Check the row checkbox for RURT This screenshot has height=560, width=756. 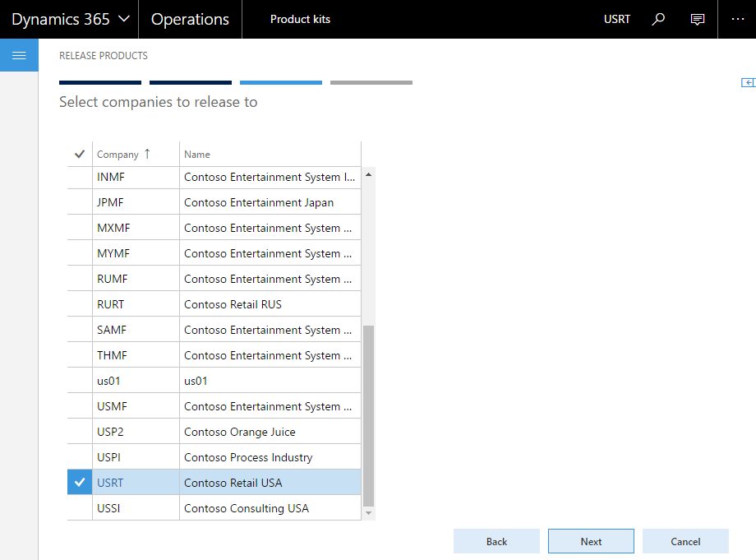(x=80, y=304)
